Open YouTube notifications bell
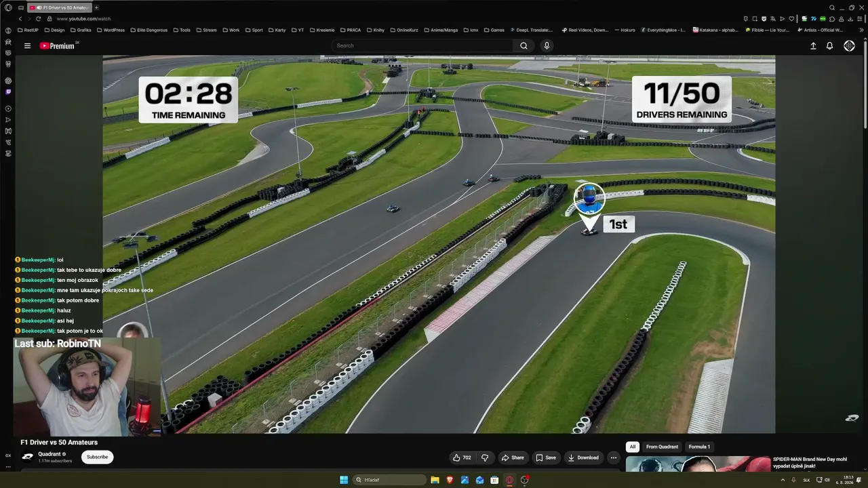 pos(829,45)
